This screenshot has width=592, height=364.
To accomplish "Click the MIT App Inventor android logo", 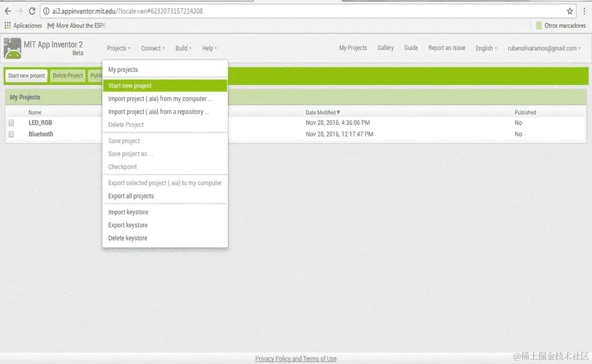I will 12,48.
